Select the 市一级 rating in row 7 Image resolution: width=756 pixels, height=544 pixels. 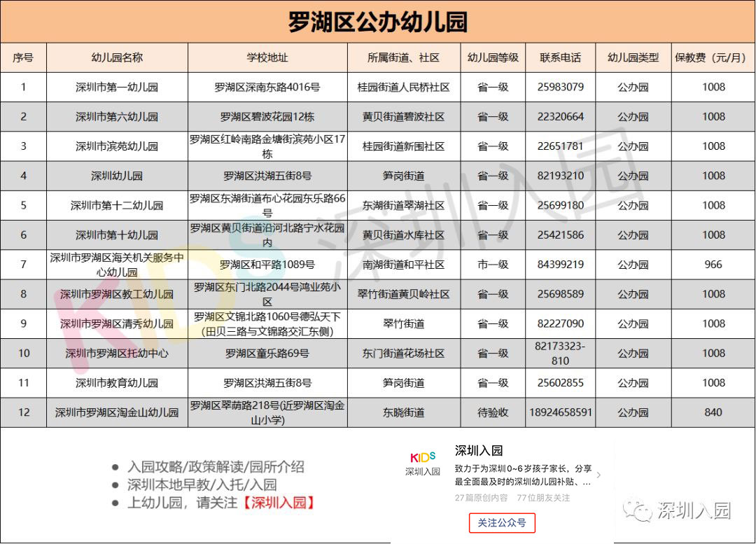492,264
